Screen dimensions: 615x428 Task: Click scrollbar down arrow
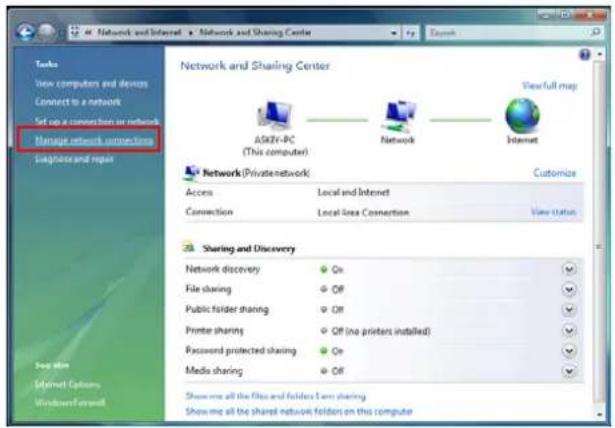(x=599, y=414)
